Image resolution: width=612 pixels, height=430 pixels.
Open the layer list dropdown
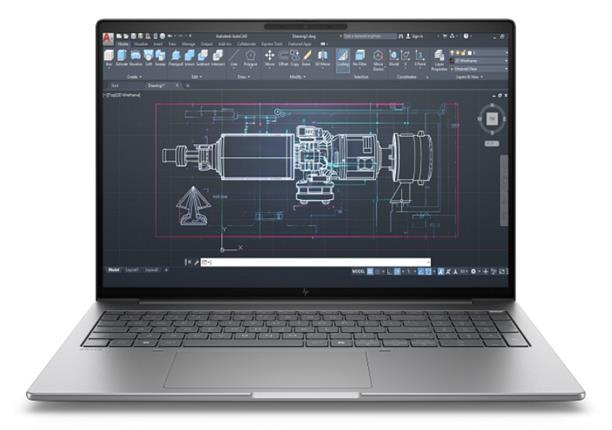tap(479, 53)
